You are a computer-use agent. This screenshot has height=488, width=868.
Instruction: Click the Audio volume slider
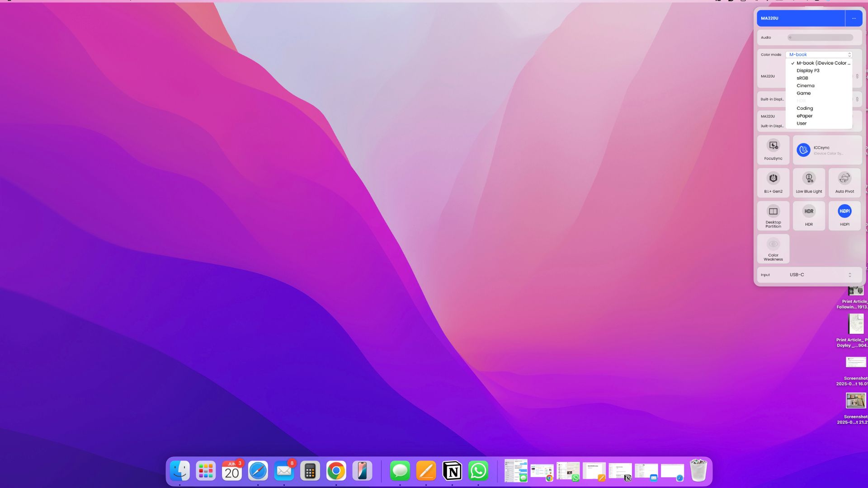point(821,38)
